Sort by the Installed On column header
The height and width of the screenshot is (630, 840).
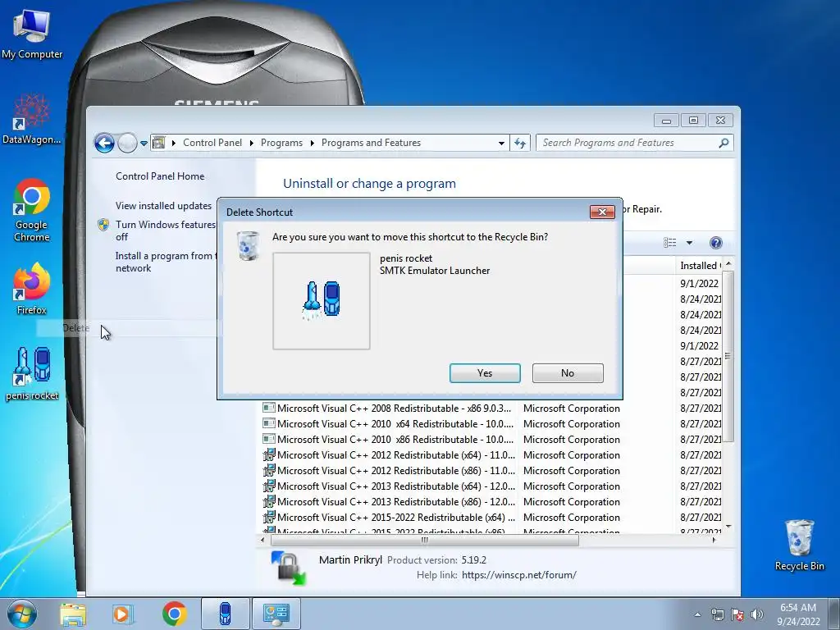click(700, 266)
